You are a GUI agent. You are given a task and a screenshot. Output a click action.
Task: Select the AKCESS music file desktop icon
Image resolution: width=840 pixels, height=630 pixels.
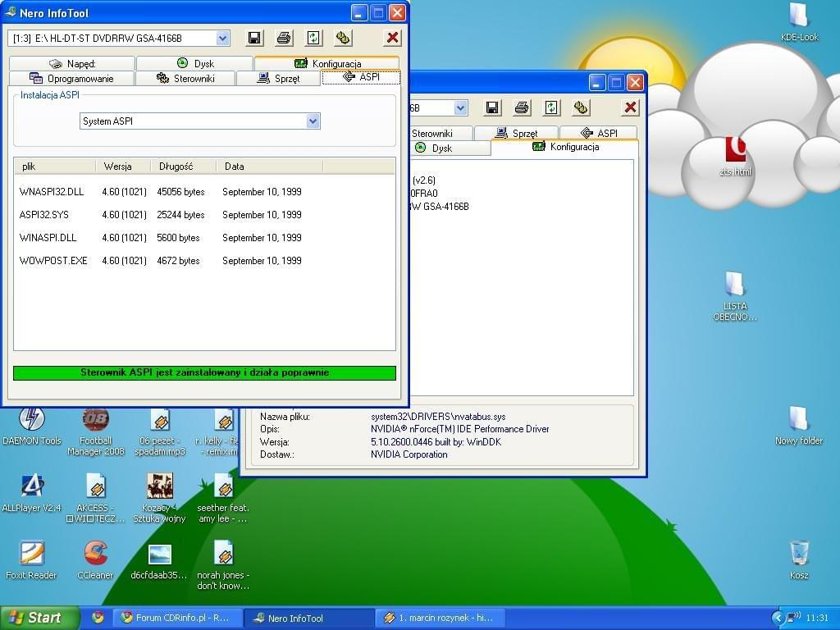click(95, 499)
